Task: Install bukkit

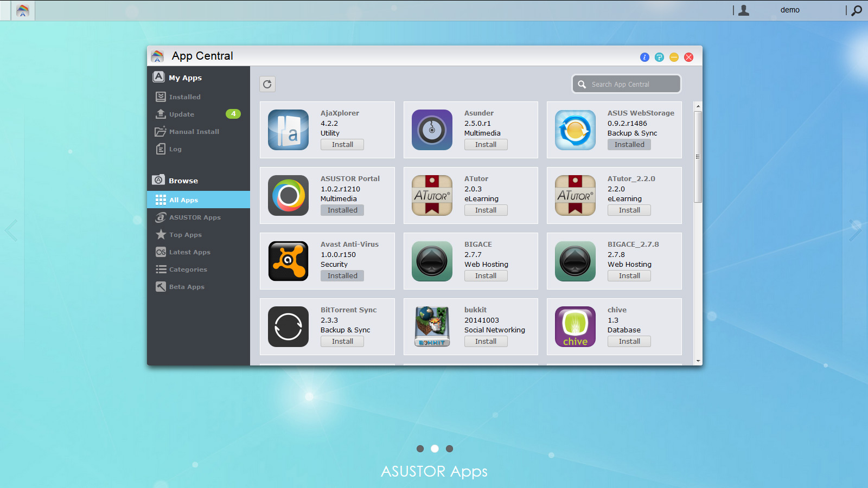Action: 486,342
